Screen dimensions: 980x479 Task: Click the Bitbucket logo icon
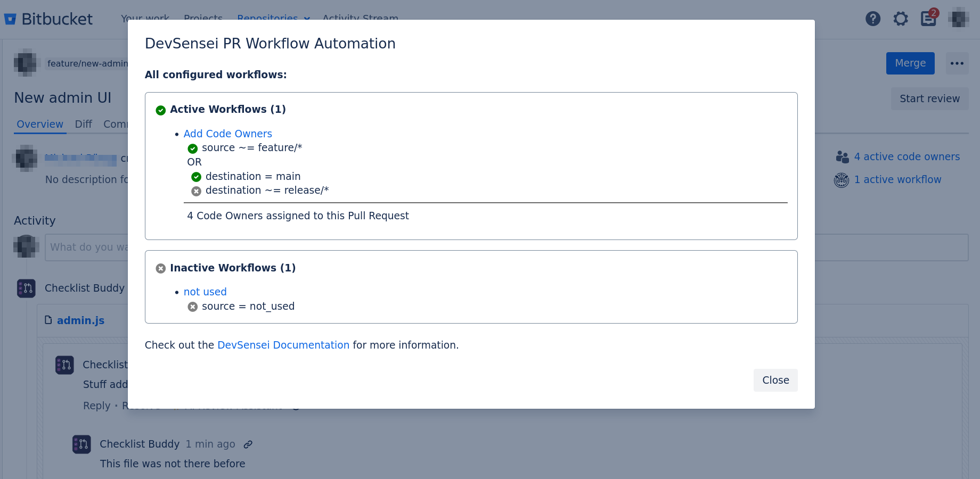(10, 20)
